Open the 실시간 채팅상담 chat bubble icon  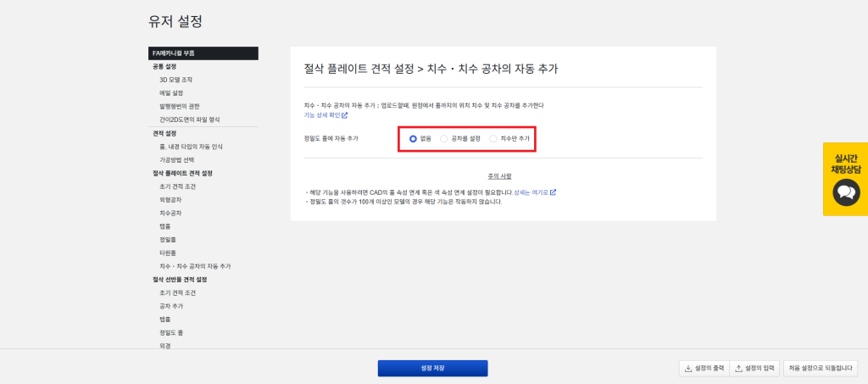[x=845, y=192]
